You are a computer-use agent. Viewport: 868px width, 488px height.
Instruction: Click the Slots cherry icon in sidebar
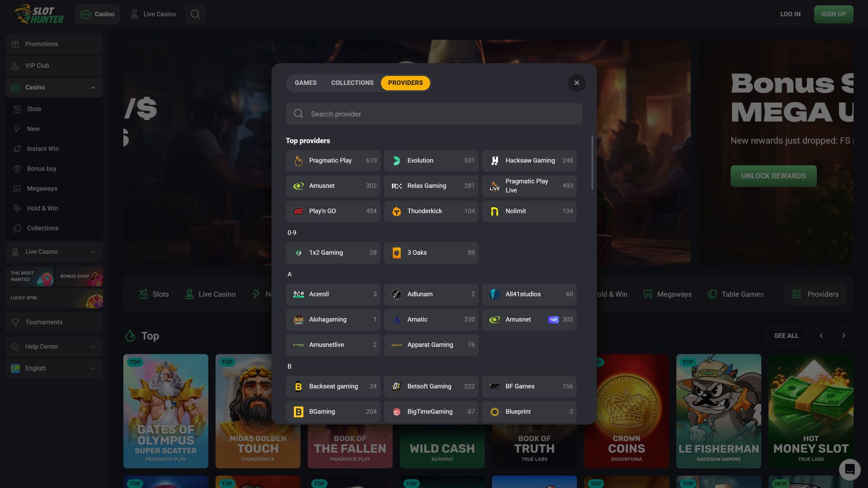coord(17,109)
